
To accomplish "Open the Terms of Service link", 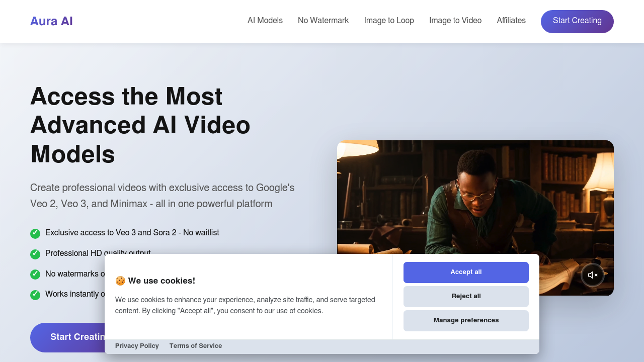I will (x=196, y=346).
